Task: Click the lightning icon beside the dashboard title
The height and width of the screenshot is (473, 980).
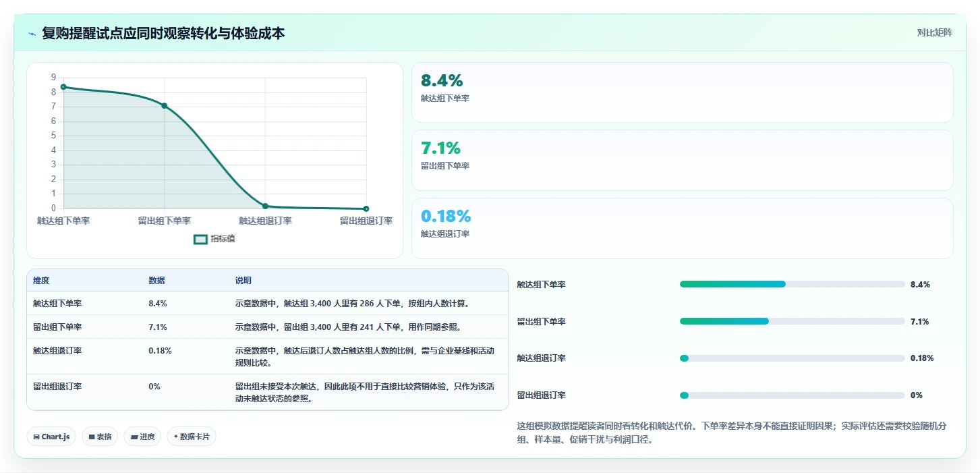Action: click(32, 33)
